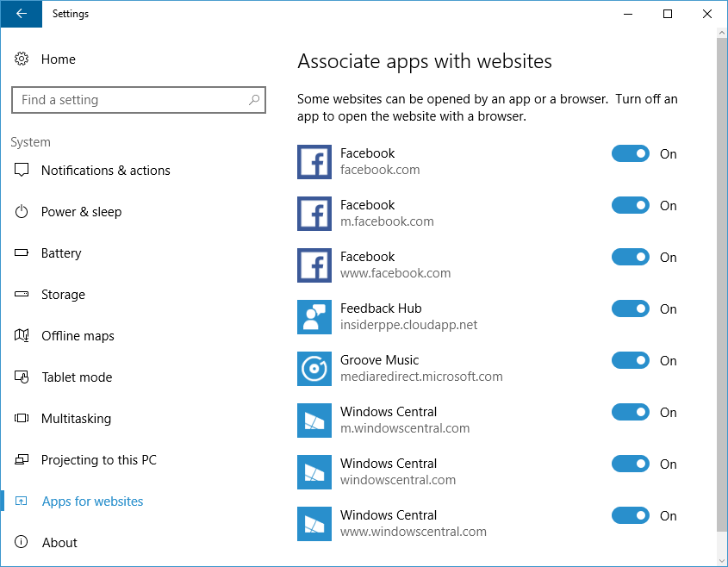Open Tablet mode settings
Viewport: 728px width, 567px height.
(77, 377)
